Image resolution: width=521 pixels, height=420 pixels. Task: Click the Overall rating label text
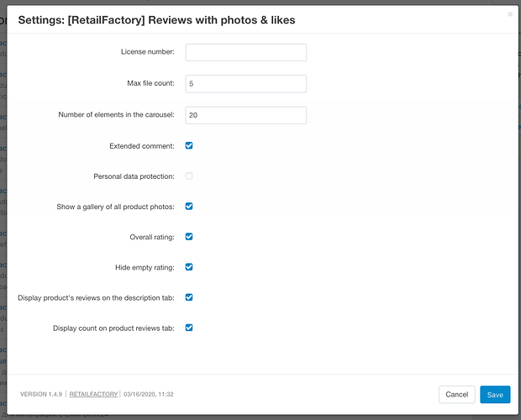point(152,237)
